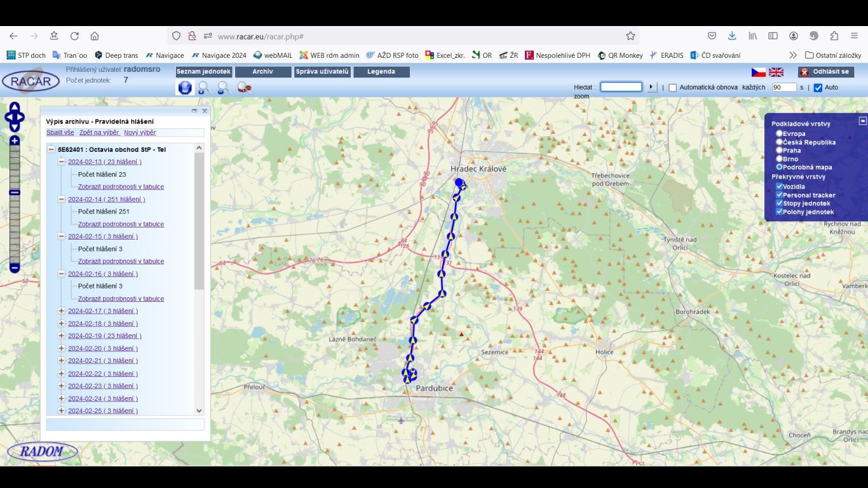Screen dimensions: 868x488
Task: Click the start marker at Hradec Králové
Action: [459, 182]
